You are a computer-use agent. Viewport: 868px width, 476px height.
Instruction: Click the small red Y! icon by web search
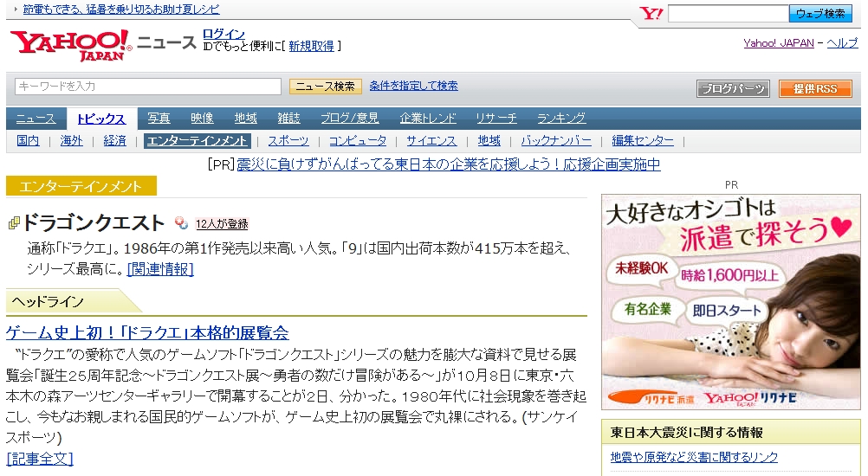click(x=651, y=13)
